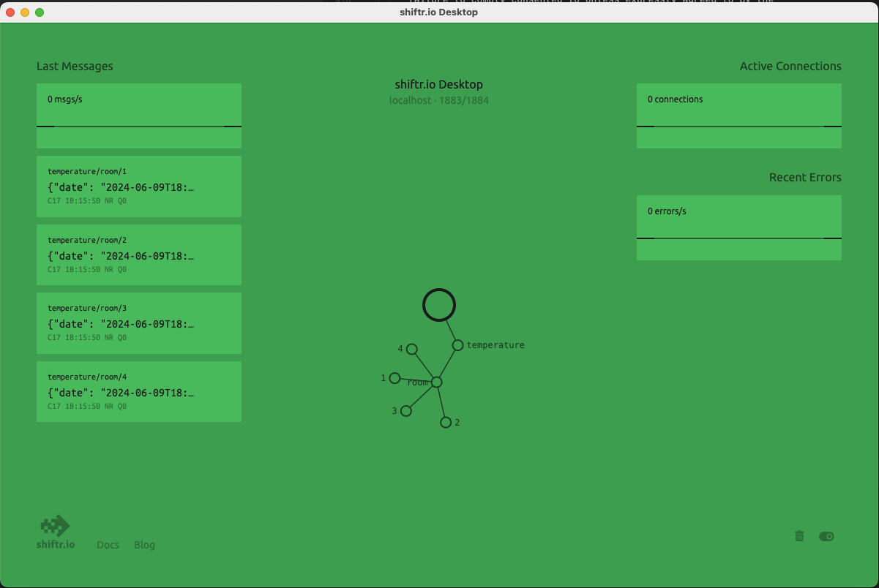Screen dimensions: 879x588
Task: Click the localhost 1883/1884 broker address
Action: [x=438, y=100]
